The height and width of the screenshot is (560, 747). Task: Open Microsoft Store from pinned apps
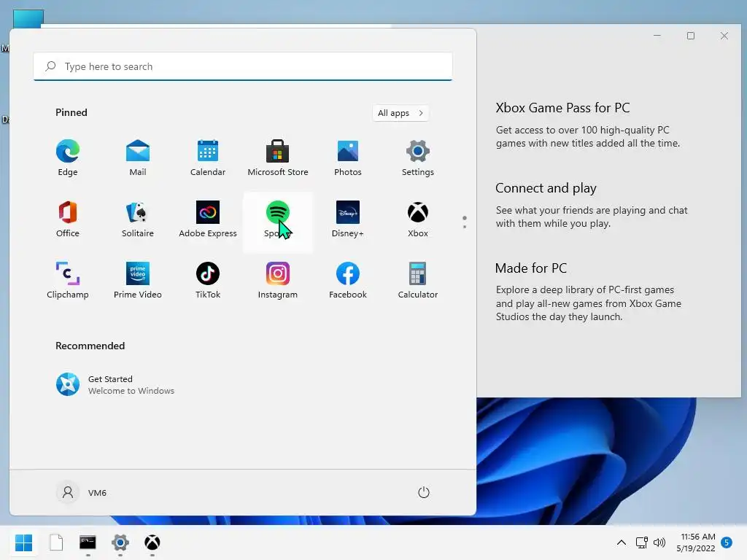pos(278,158)
